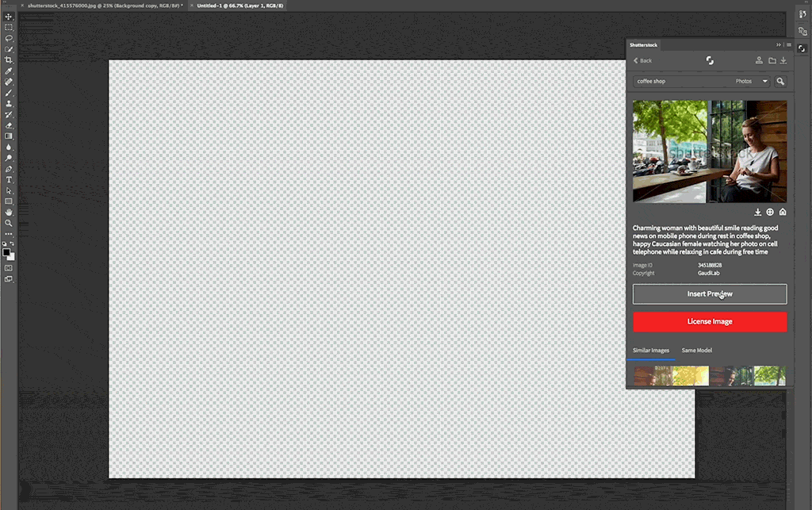
Task: Open the Shutterstock account profile icon
Action: click(x=759, y=60)
